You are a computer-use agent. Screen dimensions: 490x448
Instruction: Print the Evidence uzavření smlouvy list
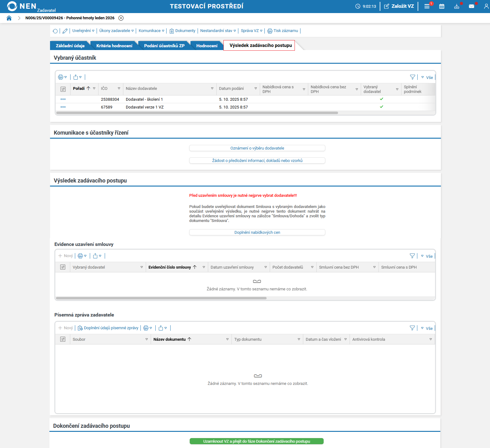pyautogui.click(x=82, y=256)
